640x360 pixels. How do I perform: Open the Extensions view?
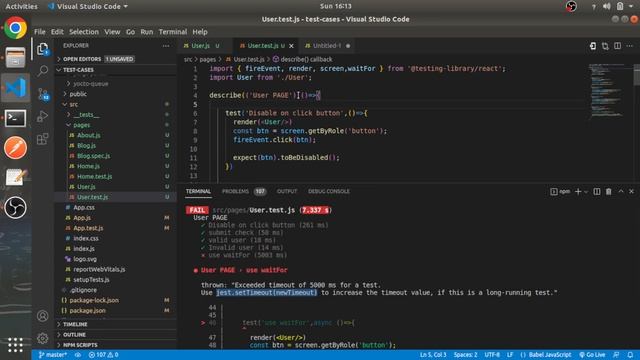click(x=42, y=139)
